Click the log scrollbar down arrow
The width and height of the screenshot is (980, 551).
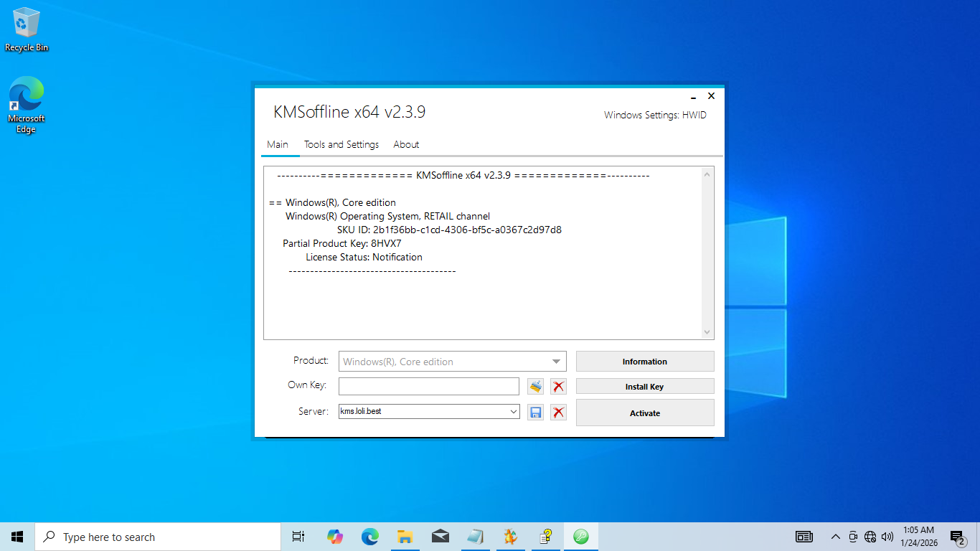(x=707, y=332)
